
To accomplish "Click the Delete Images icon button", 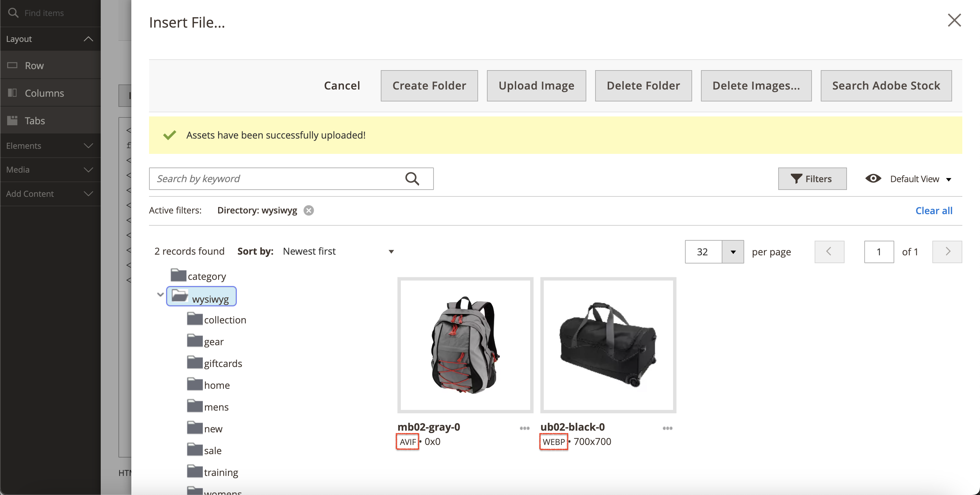I will pyautogui.click(x=755, y=85).
